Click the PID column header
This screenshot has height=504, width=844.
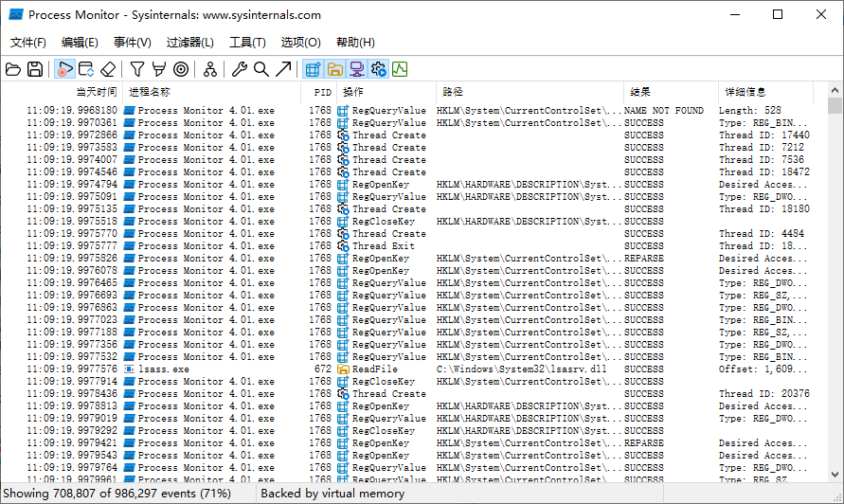coord(318,92)
